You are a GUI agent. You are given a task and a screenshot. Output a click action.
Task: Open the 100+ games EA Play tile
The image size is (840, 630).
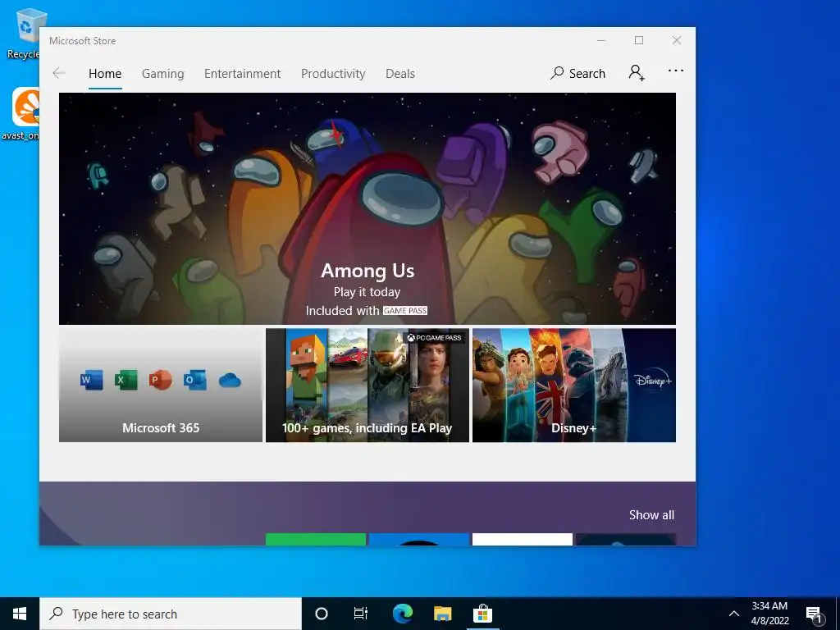point(367,386)
